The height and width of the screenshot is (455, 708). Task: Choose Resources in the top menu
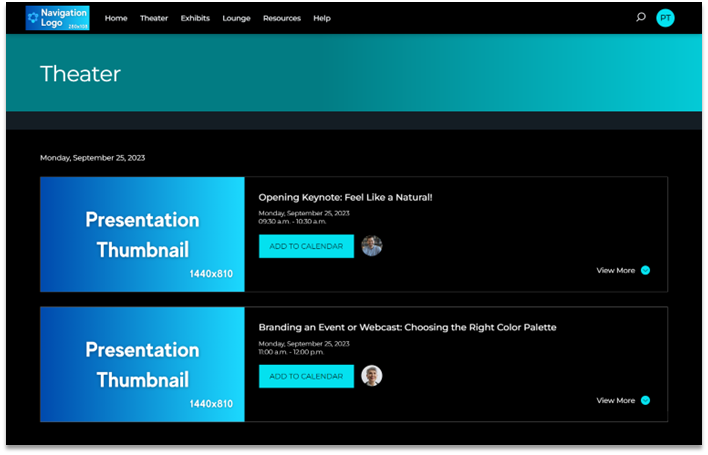(282, 18)
